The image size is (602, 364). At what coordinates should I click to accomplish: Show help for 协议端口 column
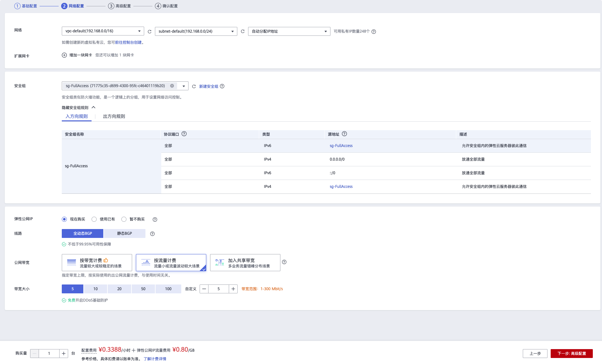pyautogui.click(x=184, y=134)
